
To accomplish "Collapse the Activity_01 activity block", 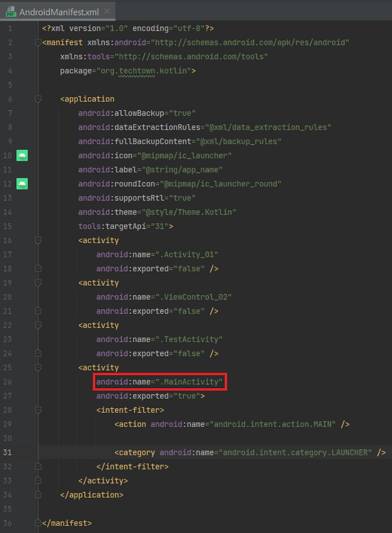I will [x=38, y=240].
